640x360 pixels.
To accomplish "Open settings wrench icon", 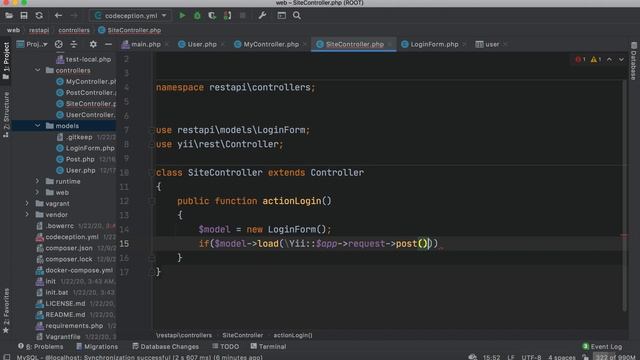I will point(262,16).
